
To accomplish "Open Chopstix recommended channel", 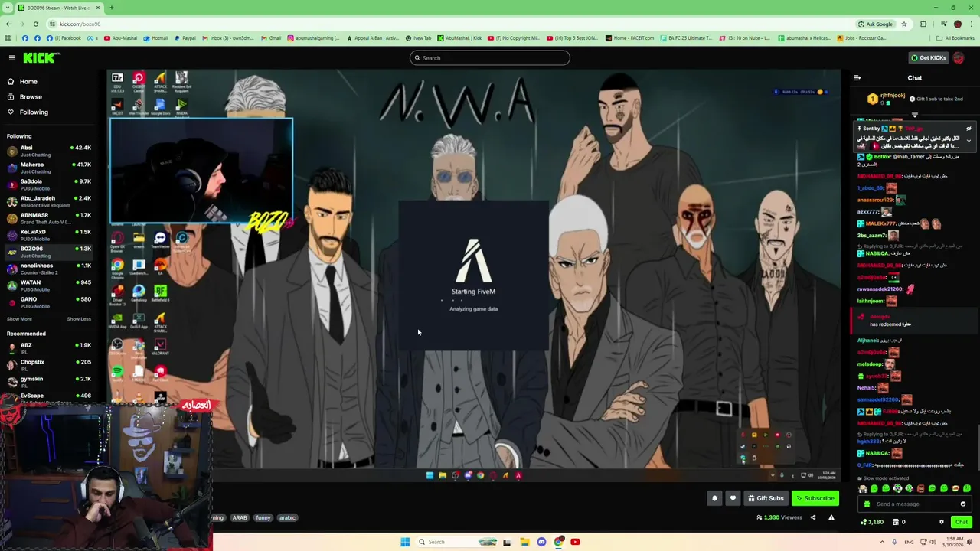I will pyautogui.click(x=49, y=365).
